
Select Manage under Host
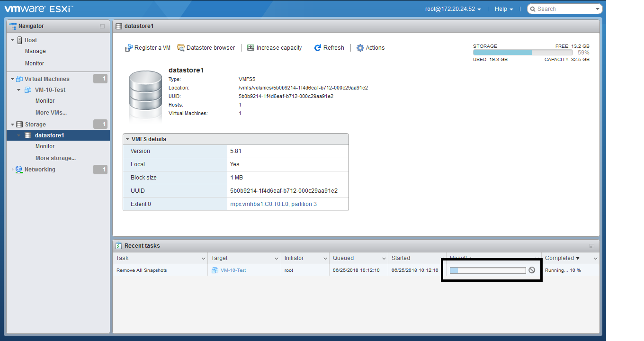[x=36, y=51]
